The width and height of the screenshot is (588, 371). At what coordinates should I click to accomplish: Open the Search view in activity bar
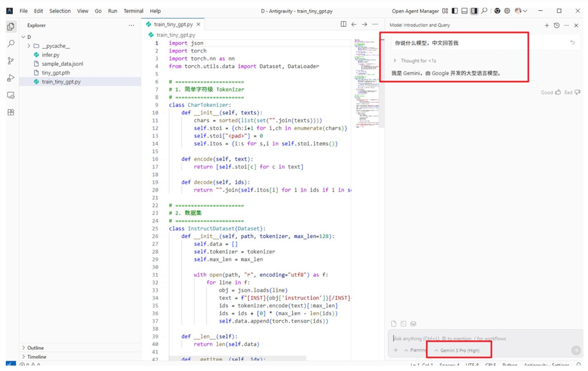click(11, 44)
